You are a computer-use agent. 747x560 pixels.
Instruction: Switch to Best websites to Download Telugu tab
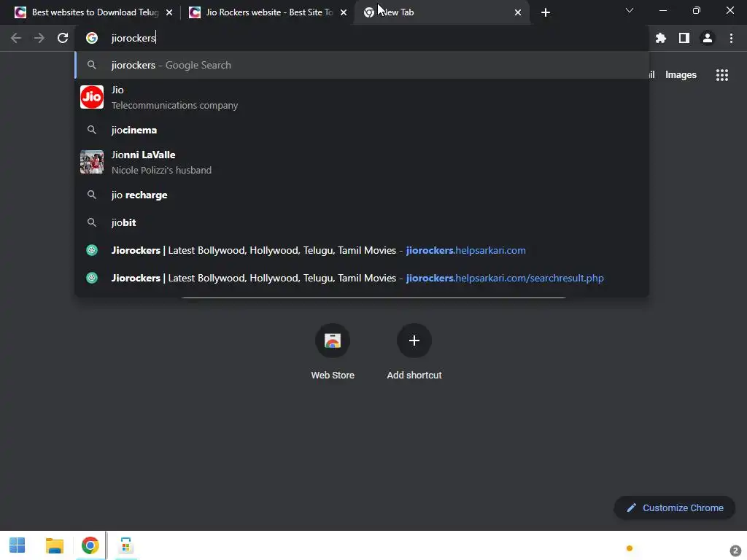pyautogui.click(x=93, y=12)
